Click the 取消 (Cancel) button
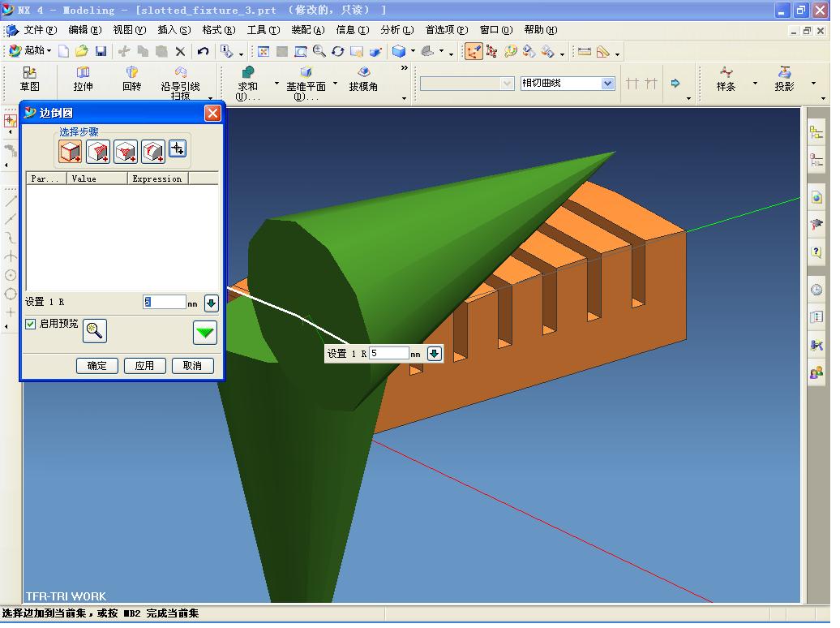Image resolution: width=840 pixels, height=628 pixels. 192,366
